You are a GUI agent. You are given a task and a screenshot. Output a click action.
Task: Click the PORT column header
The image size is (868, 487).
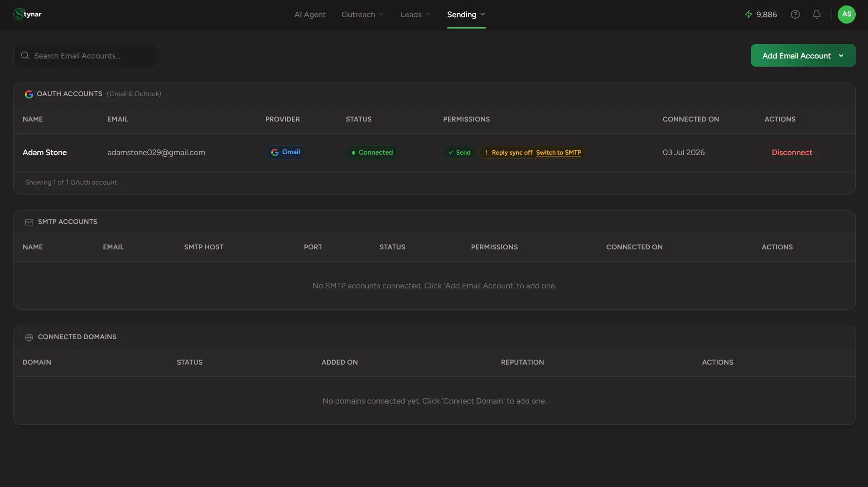coord(313,247)
